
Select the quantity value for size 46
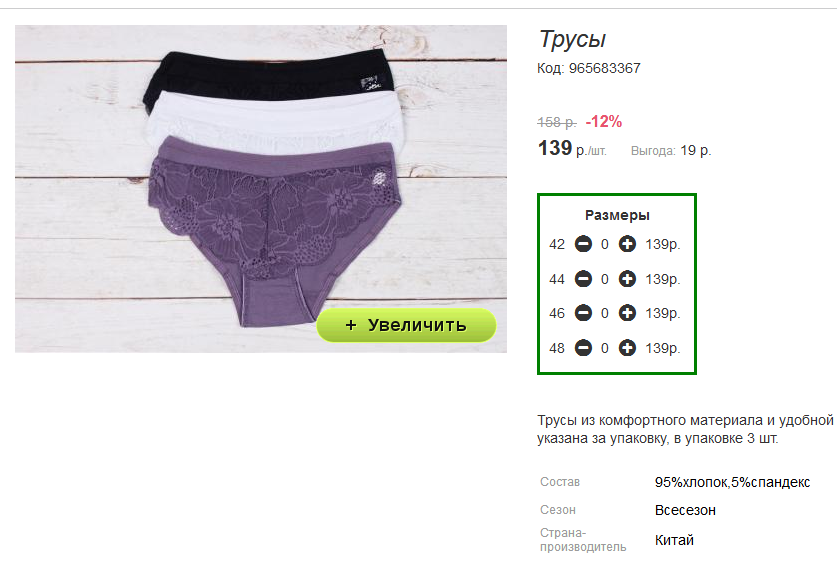click(x=605, y=313)
